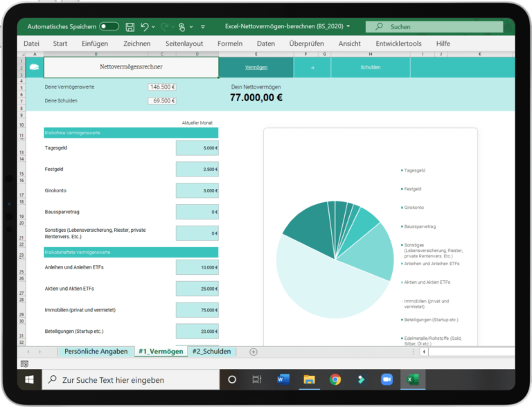Select the 69.500 € Schulden cell
The image size is (532, 407).
[162, 101]
